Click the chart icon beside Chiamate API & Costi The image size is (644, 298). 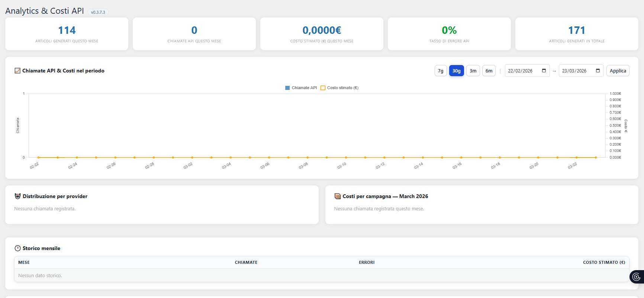pos(17,71)
